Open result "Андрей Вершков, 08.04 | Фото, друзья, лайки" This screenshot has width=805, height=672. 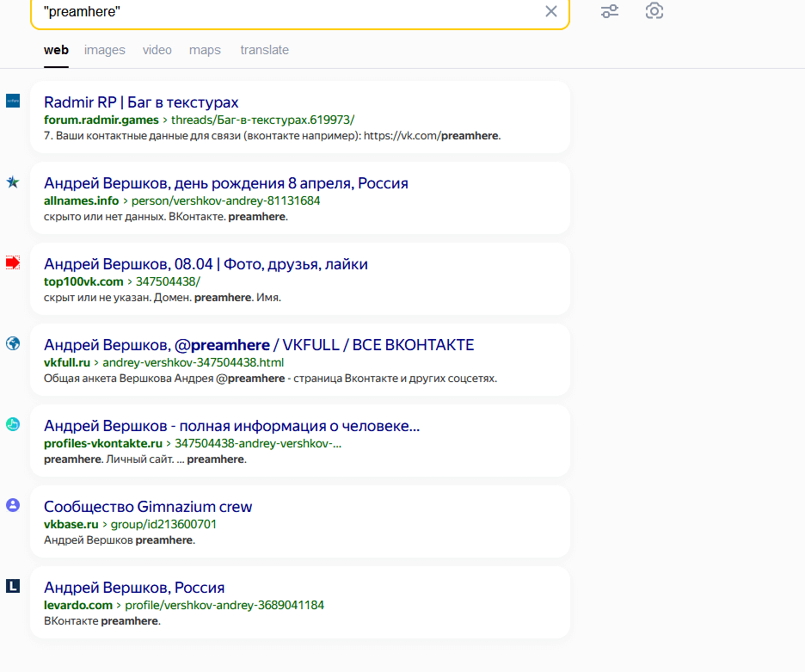click(x=206, y=264)
